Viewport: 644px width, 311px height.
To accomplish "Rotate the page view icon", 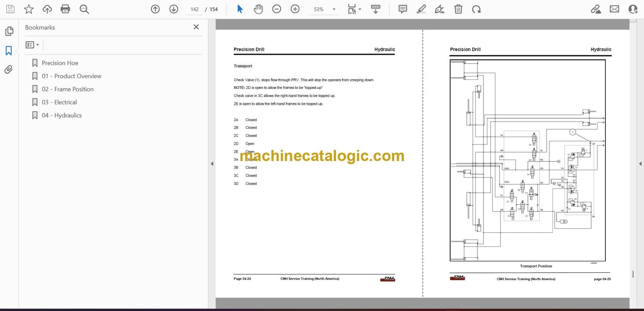I will click(x=476, y=9).
